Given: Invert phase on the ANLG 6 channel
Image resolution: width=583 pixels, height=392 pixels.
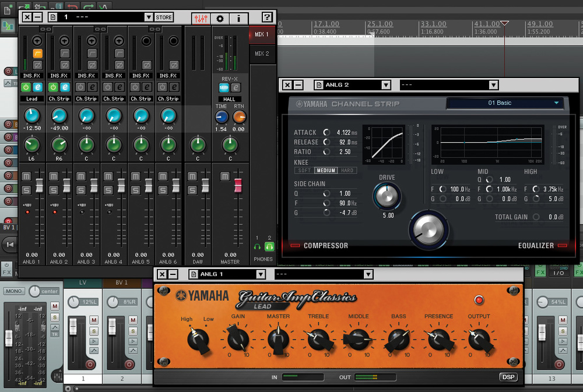Looking at the screenshot, I should pos(174,65).
